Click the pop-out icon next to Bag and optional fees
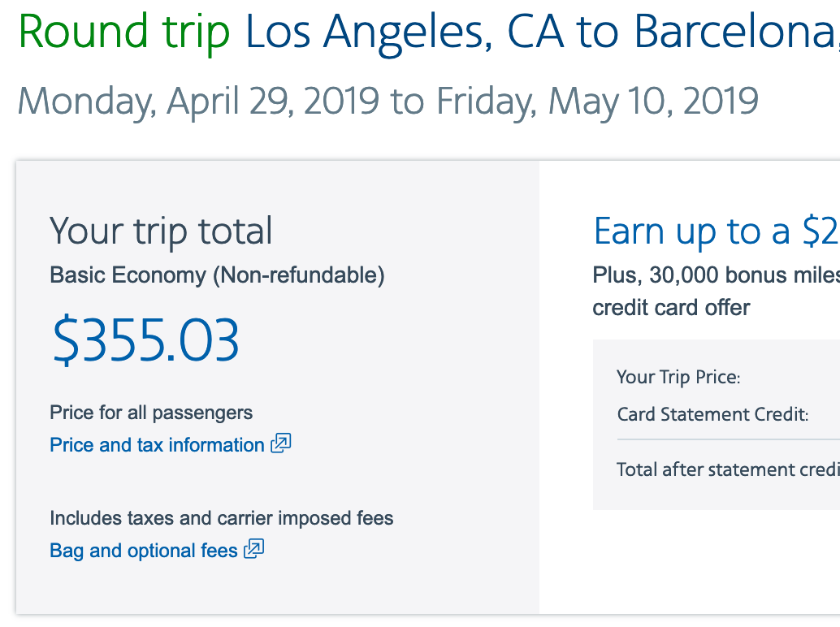Screen dimensions: 840x627 click(254, 549)
